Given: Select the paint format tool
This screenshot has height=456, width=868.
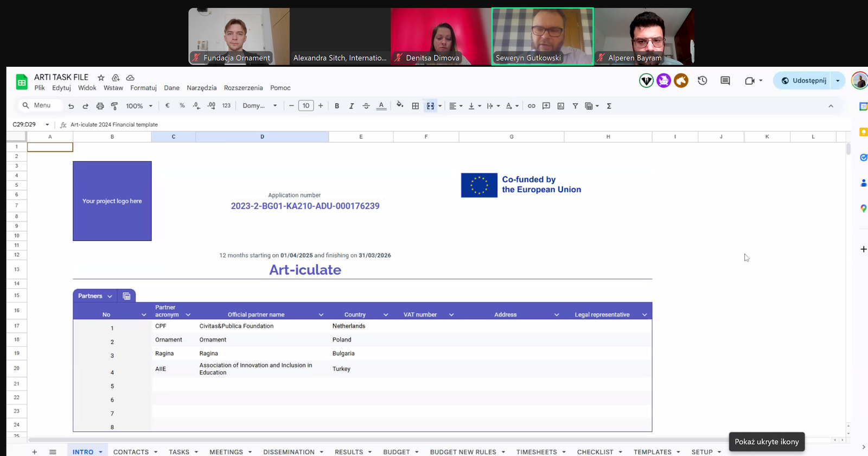Looking at the screenshot, I should [114, 106].
